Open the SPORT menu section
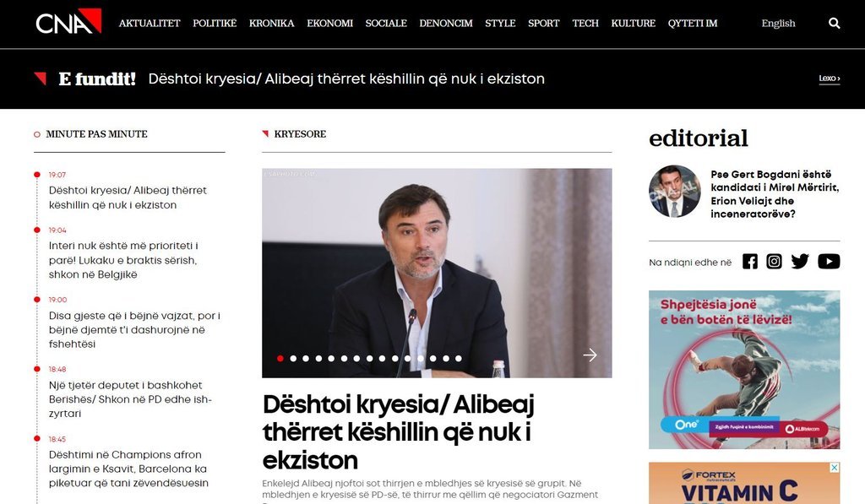 click(x=543, y=23)
